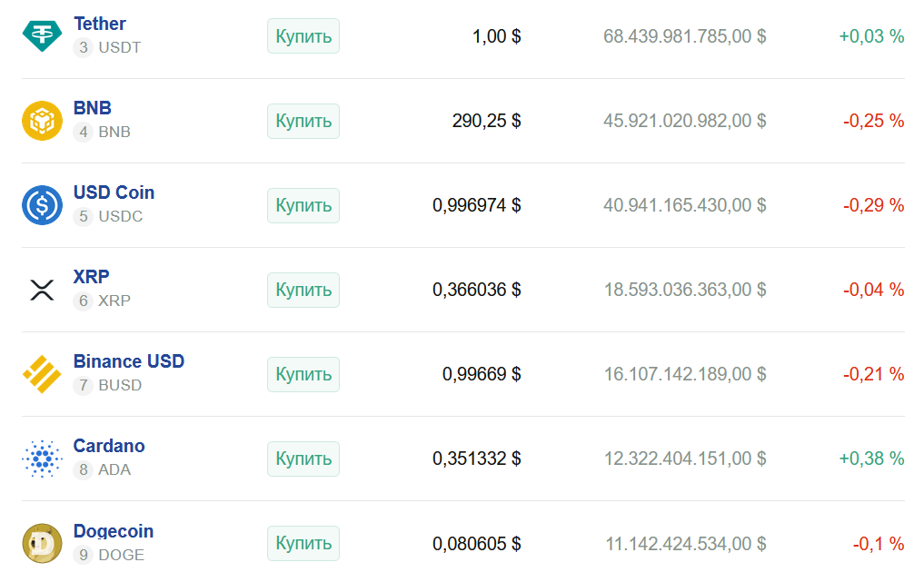924x582 pixels.
Task: Open the BNB coin name link
Action: [x=92, y=108]
